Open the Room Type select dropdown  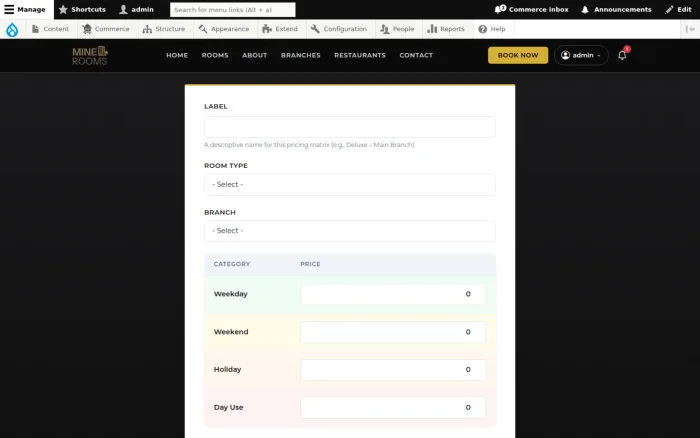coord(350,184)
